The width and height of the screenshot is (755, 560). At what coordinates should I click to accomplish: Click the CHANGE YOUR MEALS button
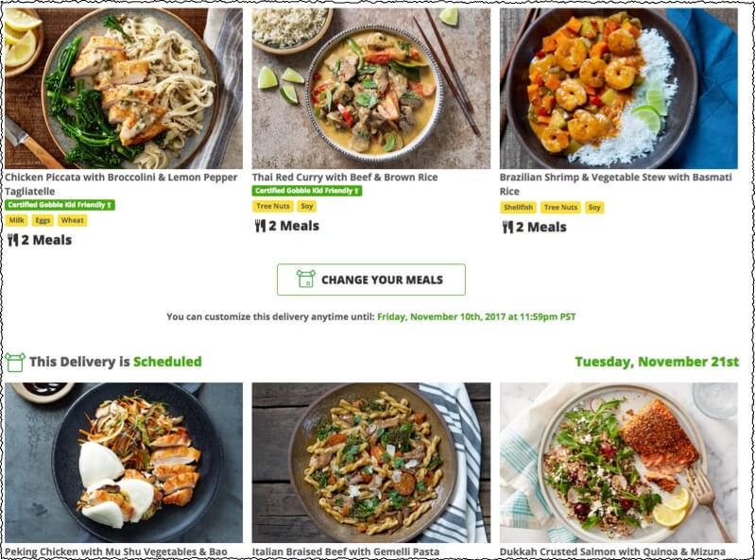(370, 280)
